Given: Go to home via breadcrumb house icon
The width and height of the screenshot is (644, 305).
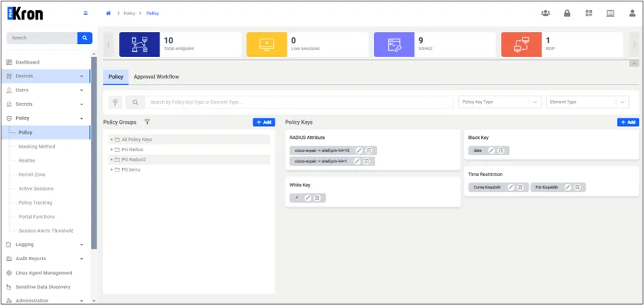Looking at the screenshot, I should coord(109,13).
